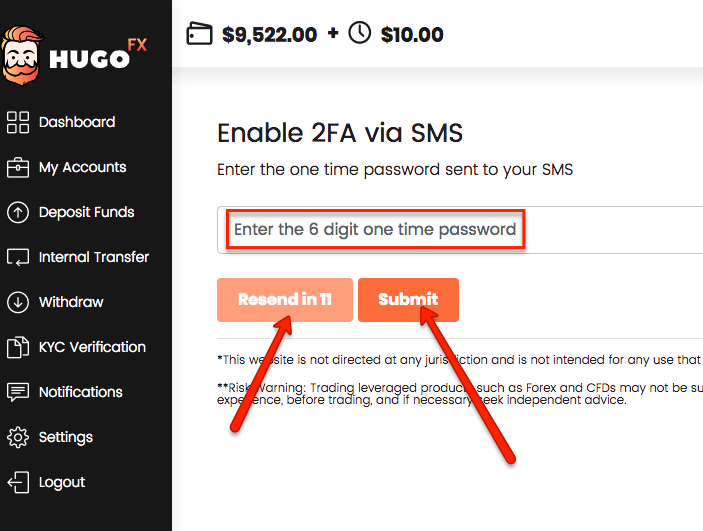Click the Deposit Funds up-arrow icon
This screenshot has width=703, height=531.
pyautogui.click(x=18, y=213)
